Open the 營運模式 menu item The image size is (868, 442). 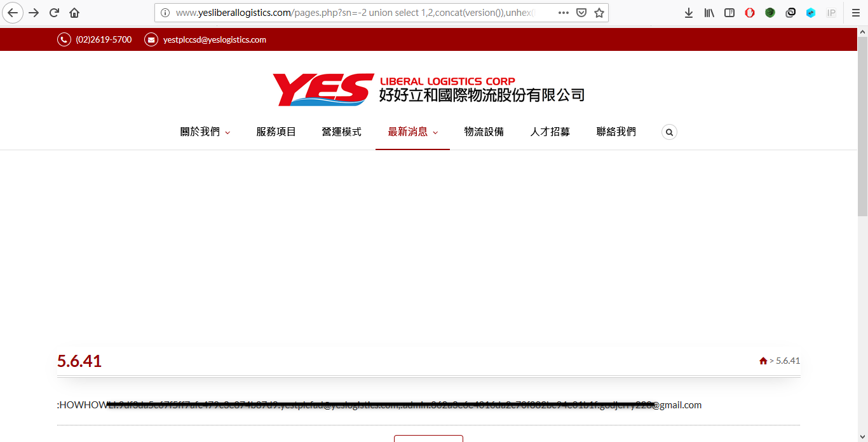[341, 132]
